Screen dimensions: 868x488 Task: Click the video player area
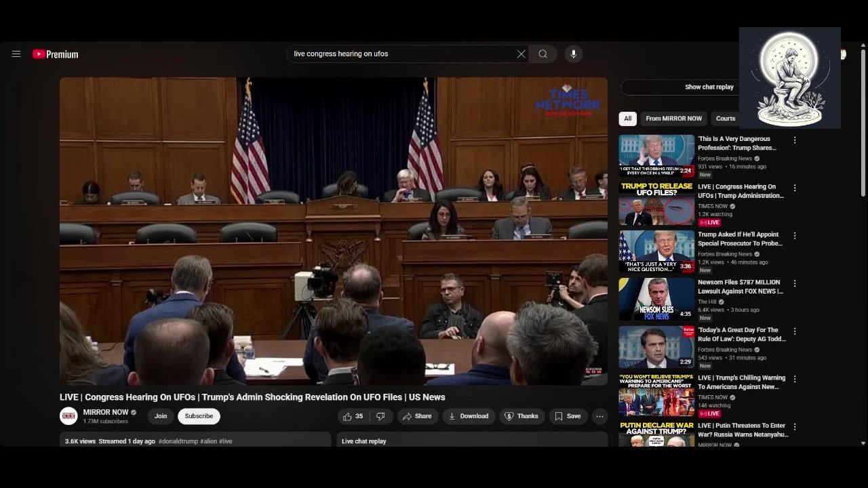coord(334,231)
